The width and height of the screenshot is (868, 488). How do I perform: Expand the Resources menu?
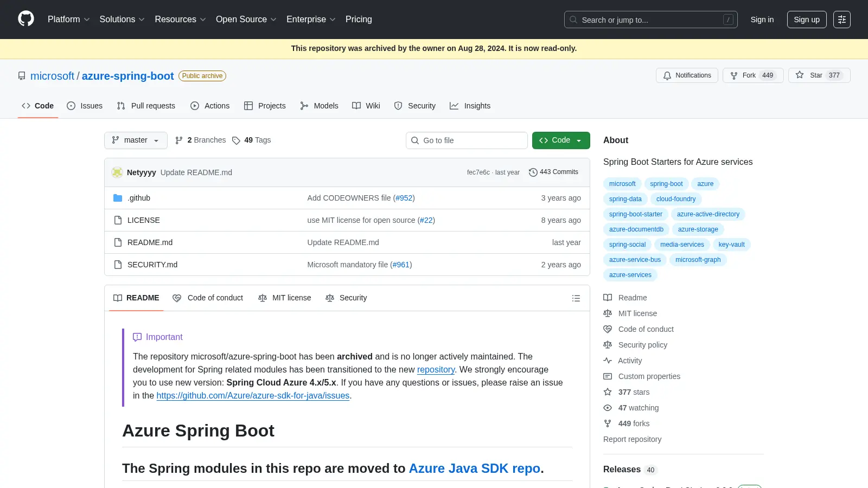click(x=180, y=19)
